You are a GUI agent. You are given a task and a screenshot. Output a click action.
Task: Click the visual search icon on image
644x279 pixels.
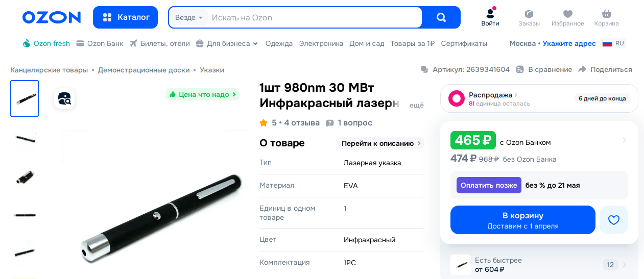coord(64,98)
